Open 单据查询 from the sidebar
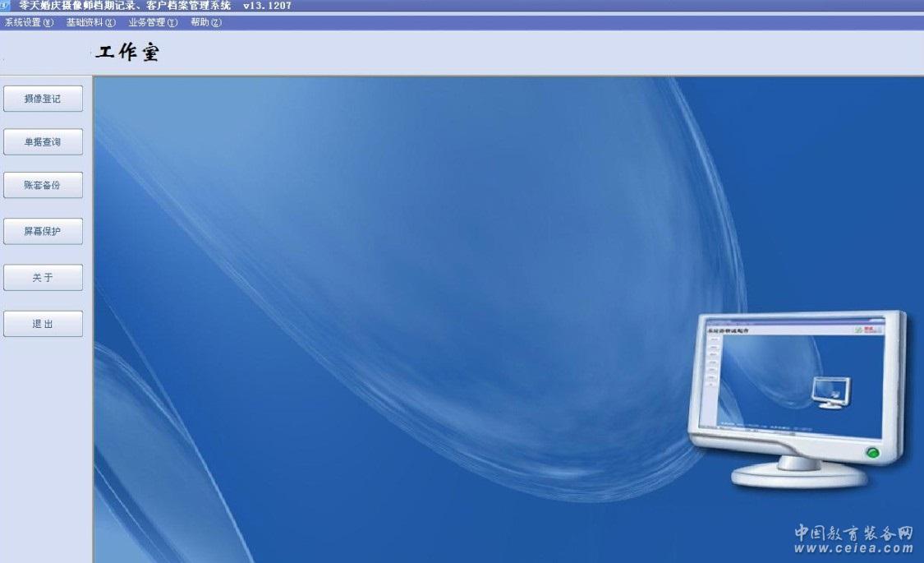 coord(43,142)
